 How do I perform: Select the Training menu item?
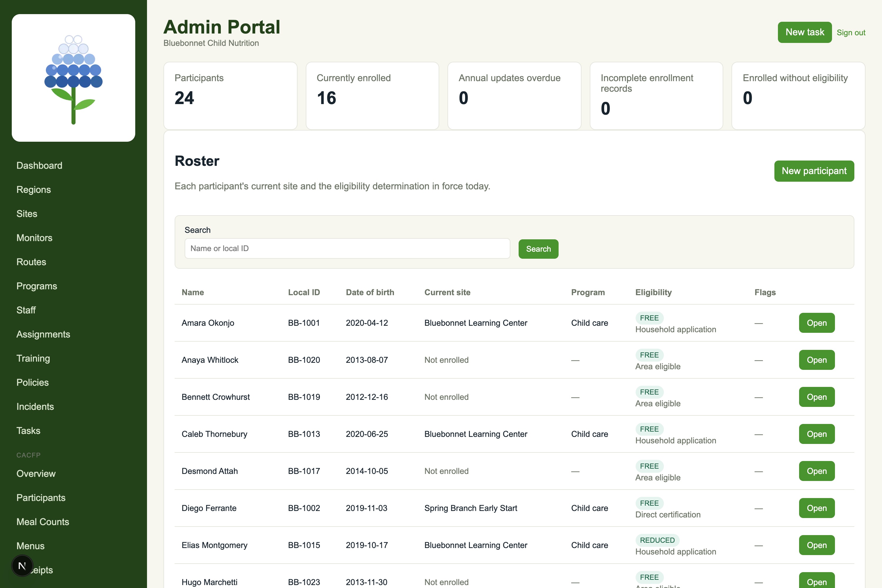[x=34, y=358]
